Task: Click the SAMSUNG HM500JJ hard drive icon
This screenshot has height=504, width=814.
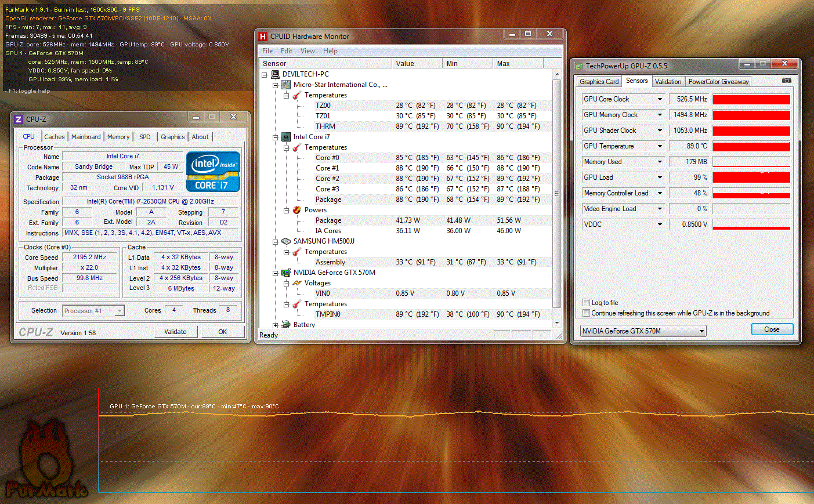Action: (286, 241)
